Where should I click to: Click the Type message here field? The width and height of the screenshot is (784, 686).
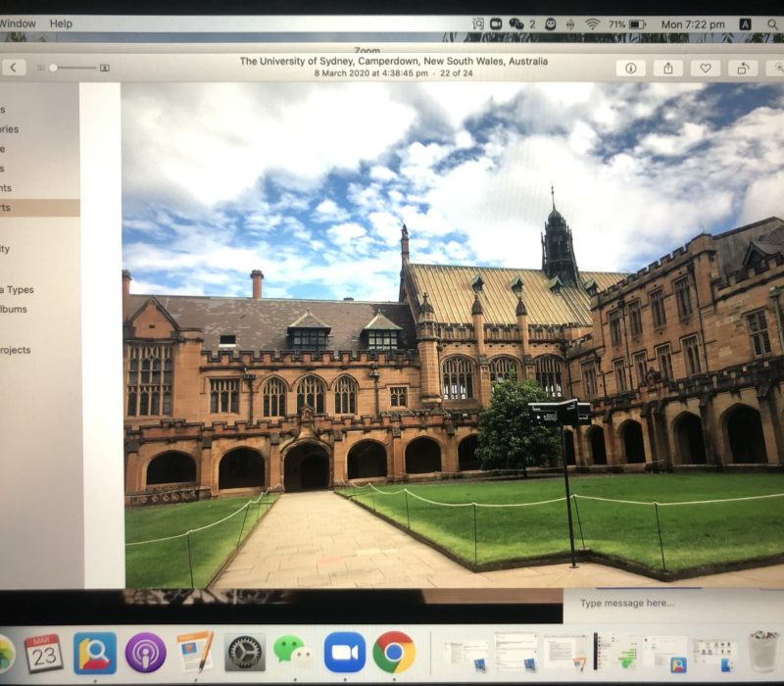[673, 604]
